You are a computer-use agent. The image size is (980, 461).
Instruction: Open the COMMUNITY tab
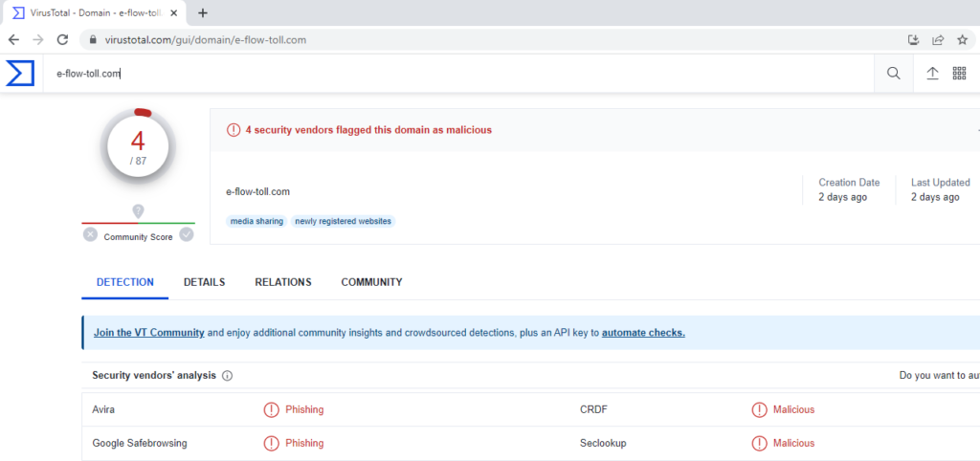click(372, 282)
